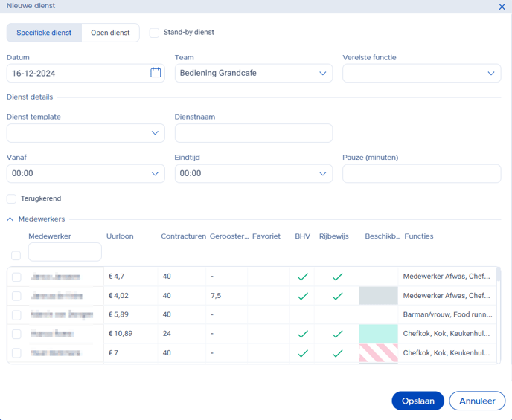Select all employees with header checkbox

(16, 256)
